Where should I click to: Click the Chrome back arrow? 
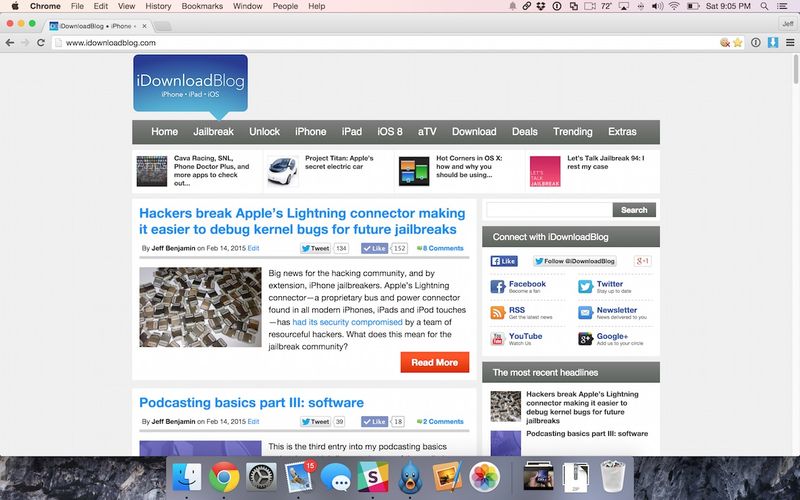[x=10, y=43]
